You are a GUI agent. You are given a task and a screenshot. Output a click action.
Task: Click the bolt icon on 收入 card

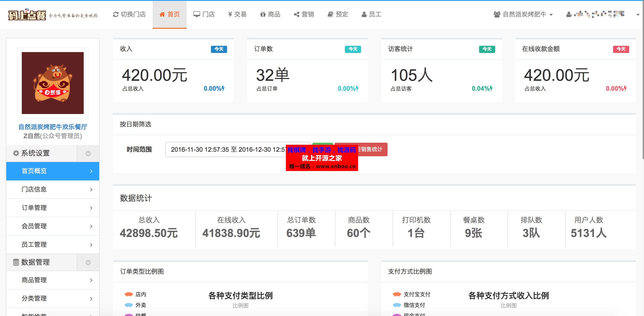pos(223,88)
